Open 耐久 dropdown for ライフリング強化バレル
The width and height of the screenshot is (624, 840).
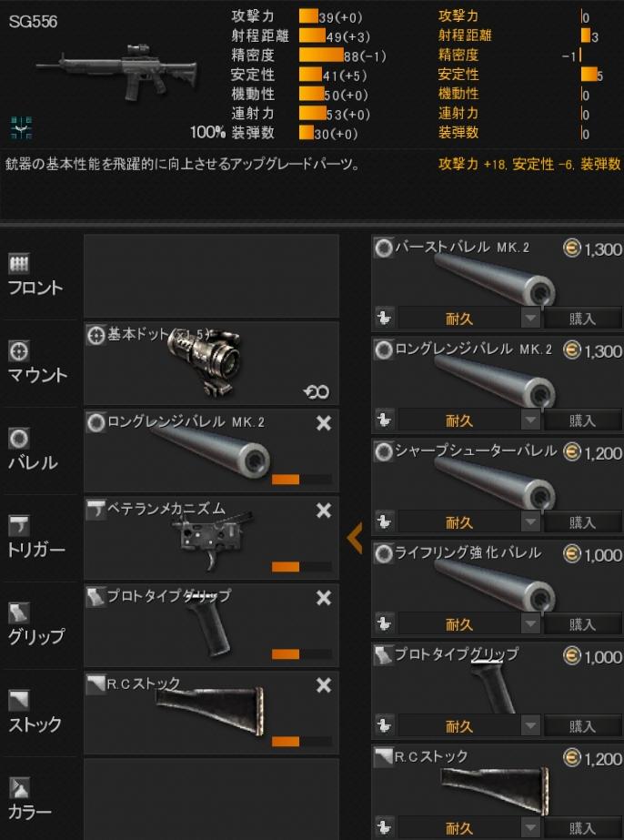(x=531, y=623)
